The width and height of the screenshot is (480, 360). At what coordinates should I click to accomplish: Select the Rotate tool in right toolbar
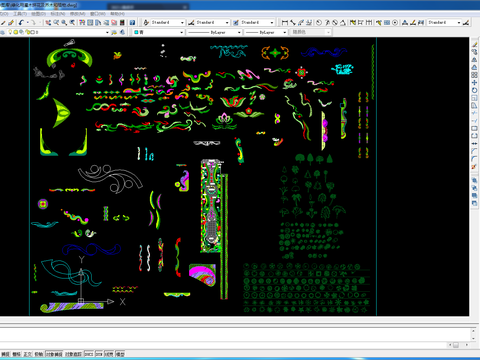click(x=474, y=90)
